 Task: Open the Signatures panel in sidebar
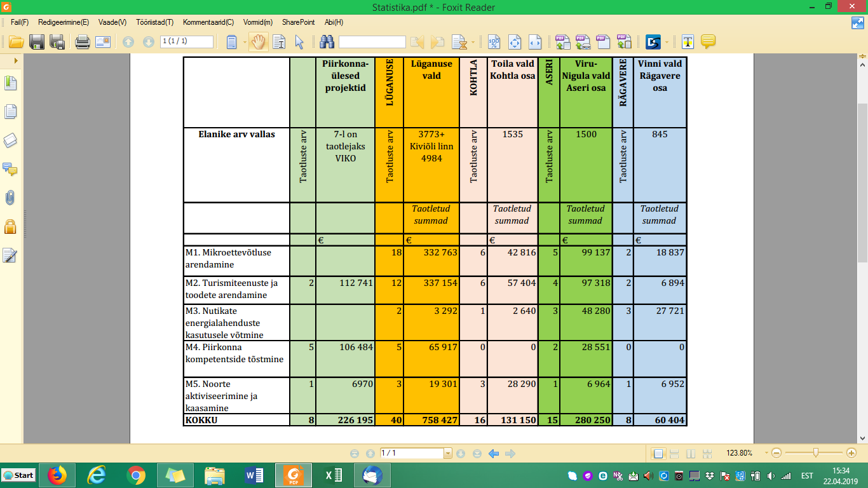(x=11, y=255)
